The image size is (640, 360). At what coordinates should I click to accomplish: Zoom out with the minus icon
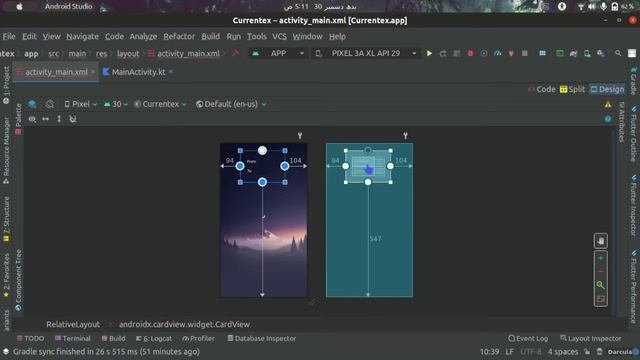pyautogui.click(x=600, y=271)
